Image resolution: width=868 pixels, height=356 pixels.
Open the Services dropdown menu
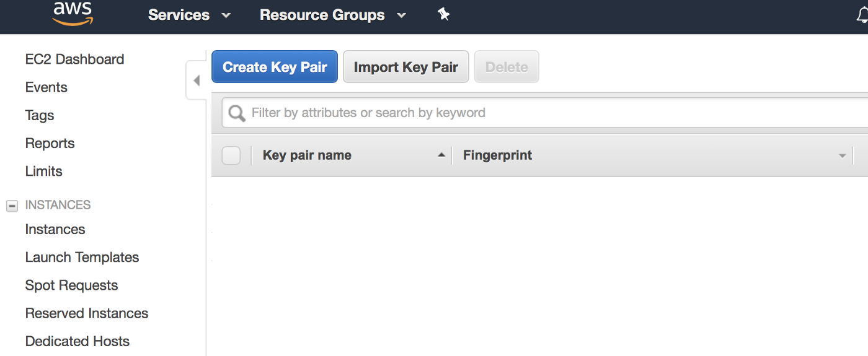click(x=189, y=15)
